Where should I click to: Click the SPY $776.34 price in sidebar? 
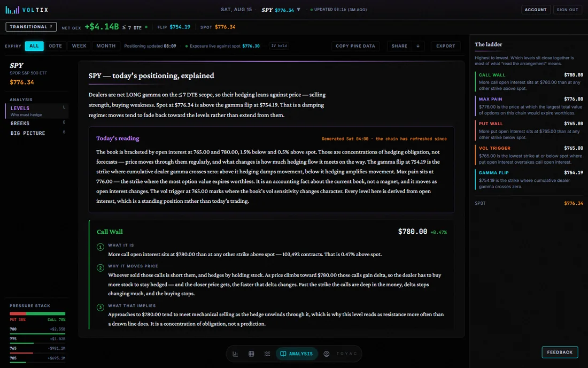[22, 82]
